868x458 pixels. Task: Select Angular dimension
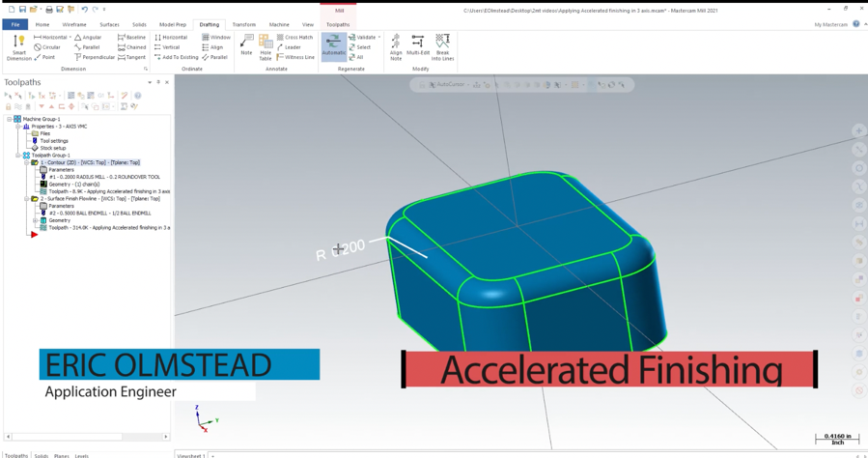tap(88, 37)
